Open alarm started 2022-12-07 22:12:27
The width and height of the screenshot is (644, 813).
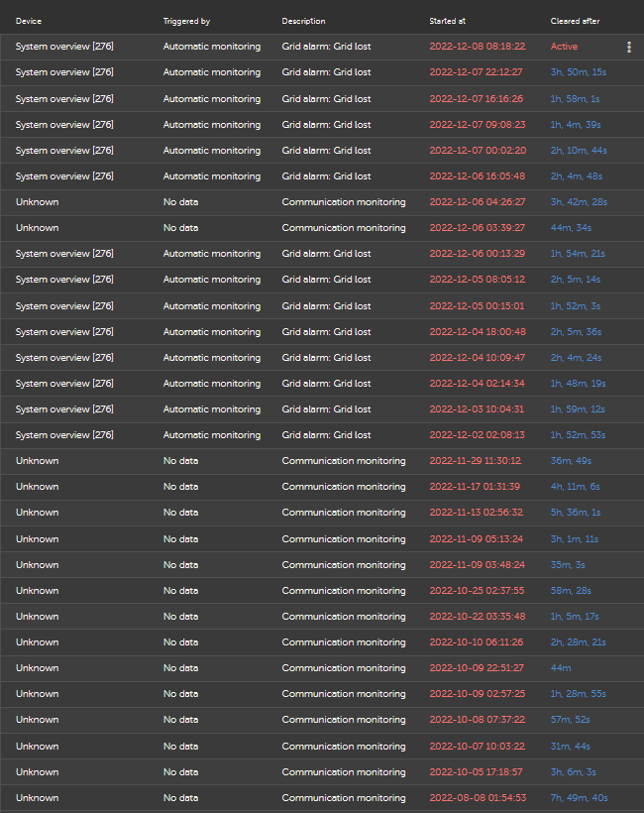point(322,72)
